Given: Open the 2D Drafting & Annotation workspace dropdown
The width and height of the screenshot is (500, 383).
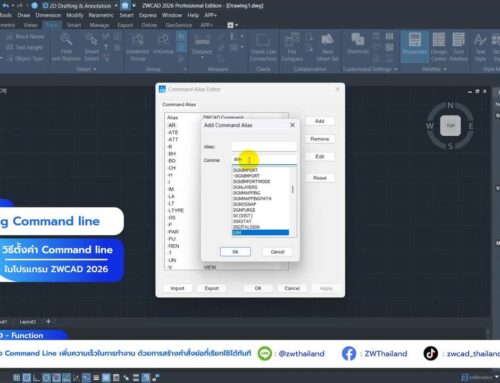Looking at the screenshot, I should click(x=116, y=6).
